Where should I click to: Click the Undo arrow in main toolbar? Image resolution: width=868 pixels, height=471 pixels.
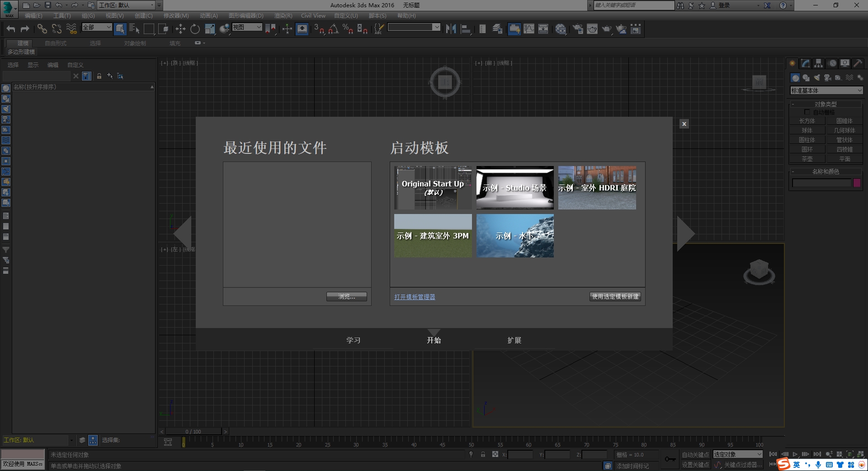coord(11,29)
